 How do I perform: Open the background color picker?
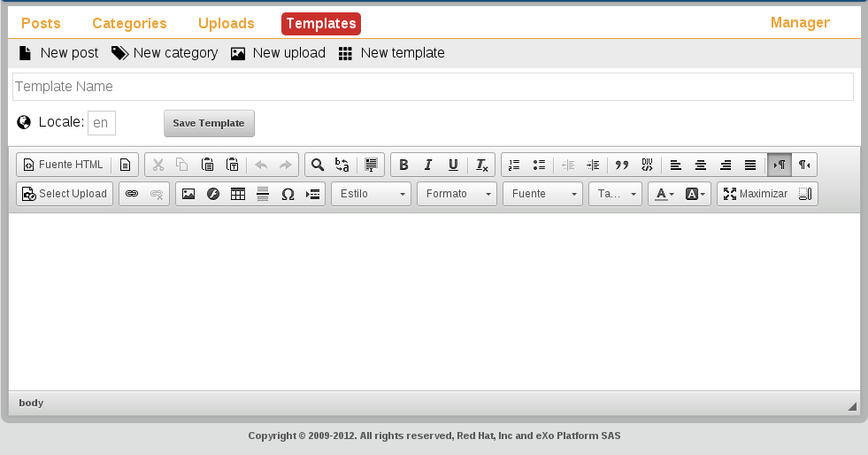[x=695, y=194]
